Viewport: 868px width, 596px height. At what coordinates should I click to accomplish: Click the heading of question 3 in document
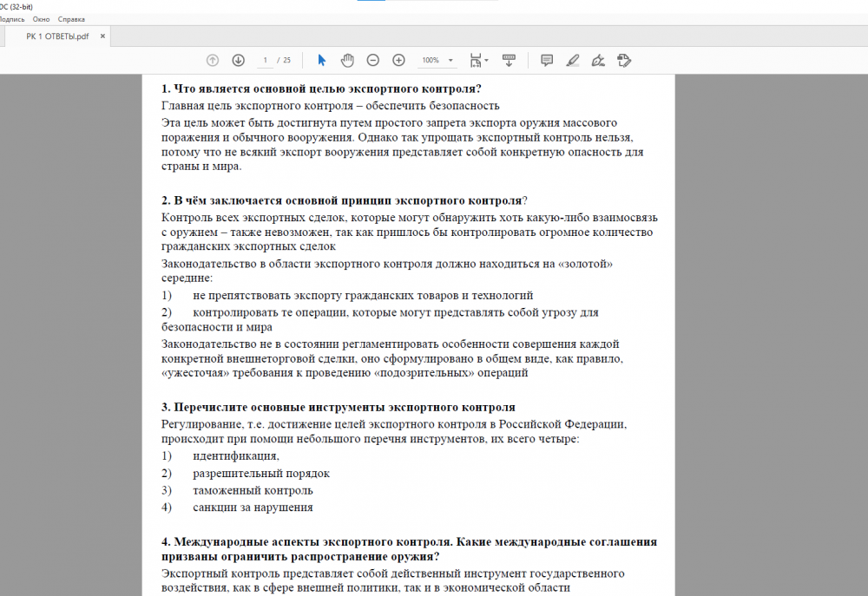pyautogui.click(x=339, y=407)
